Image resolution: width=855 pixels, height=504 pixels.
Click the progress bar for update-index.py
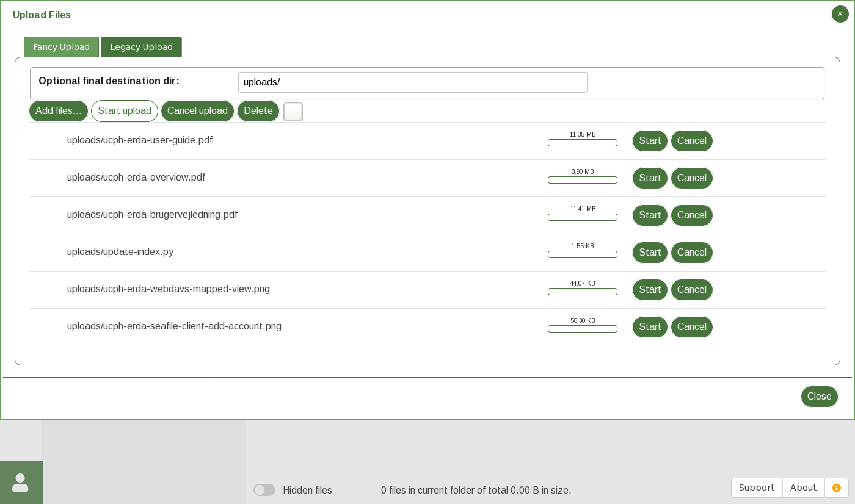coord(583,254)
